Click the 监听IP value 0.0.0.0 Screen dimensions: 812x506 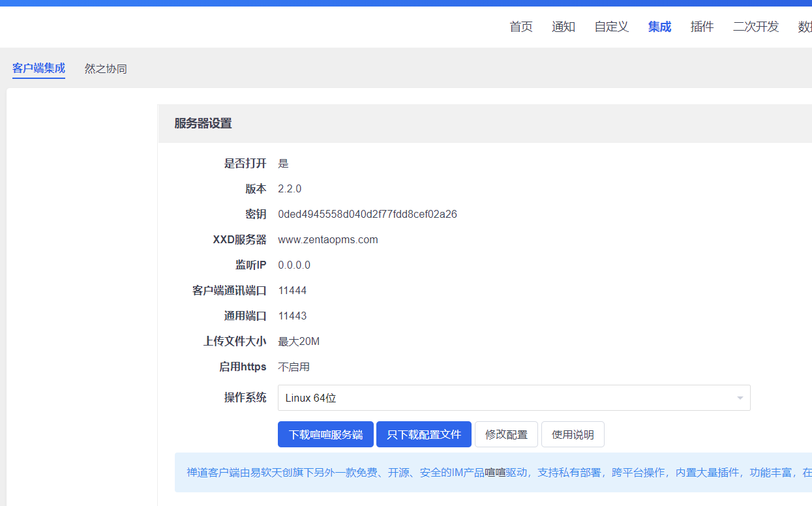293,265
